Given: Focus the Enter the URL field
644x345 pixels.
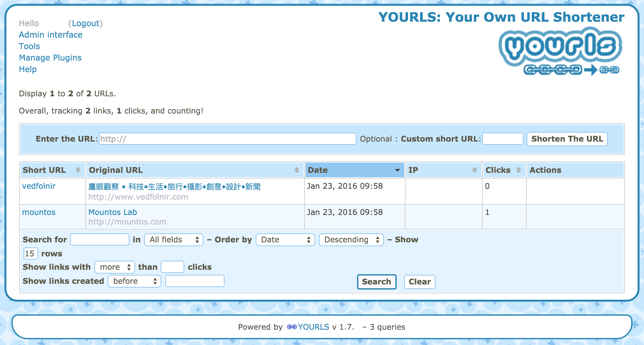Looking at the screenshot, I should 228,139.
